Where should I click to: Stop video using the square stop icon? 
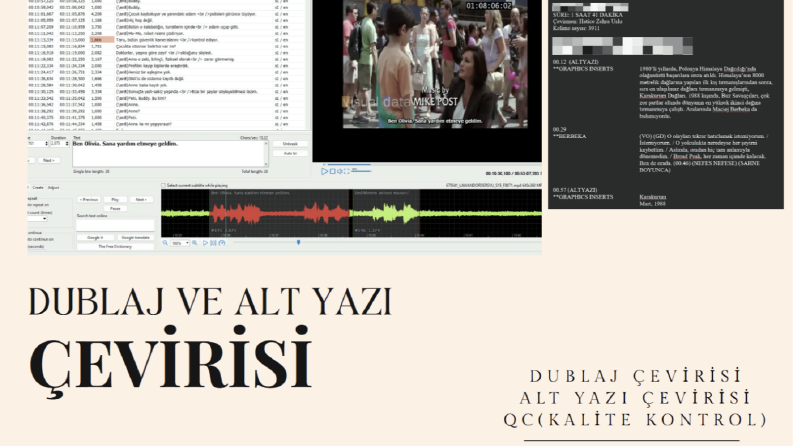[x=332, y=171]
